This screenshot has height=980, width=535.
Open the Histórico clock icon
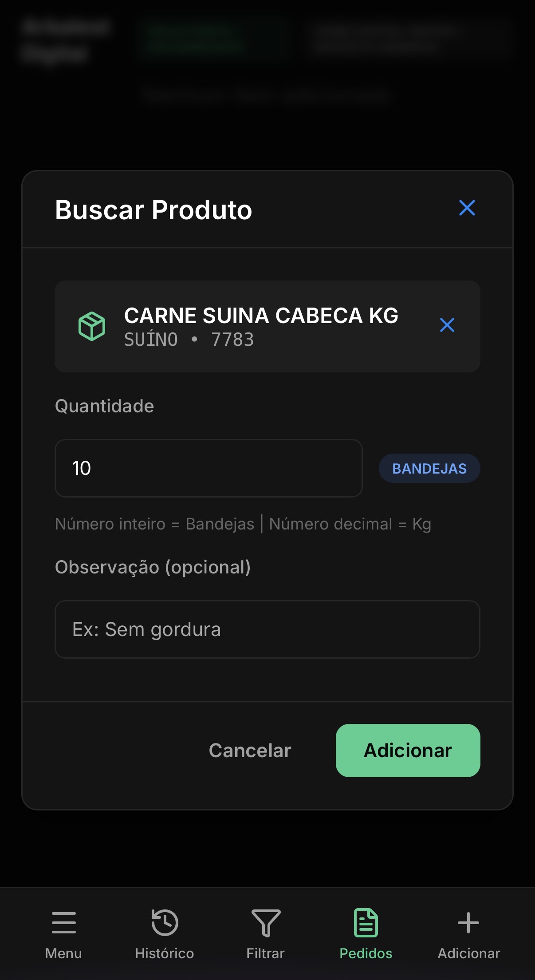coord(165,923)
